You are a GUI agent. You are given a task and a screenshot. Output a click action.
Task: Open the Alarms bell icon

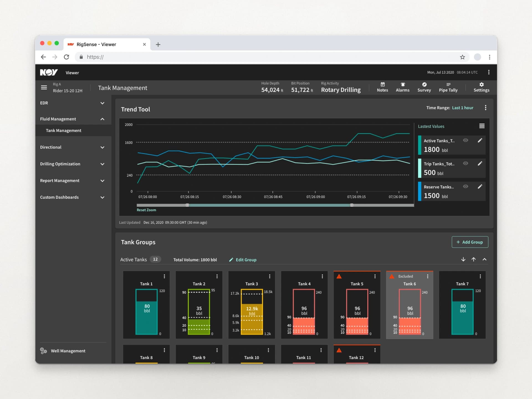[403, 85]
